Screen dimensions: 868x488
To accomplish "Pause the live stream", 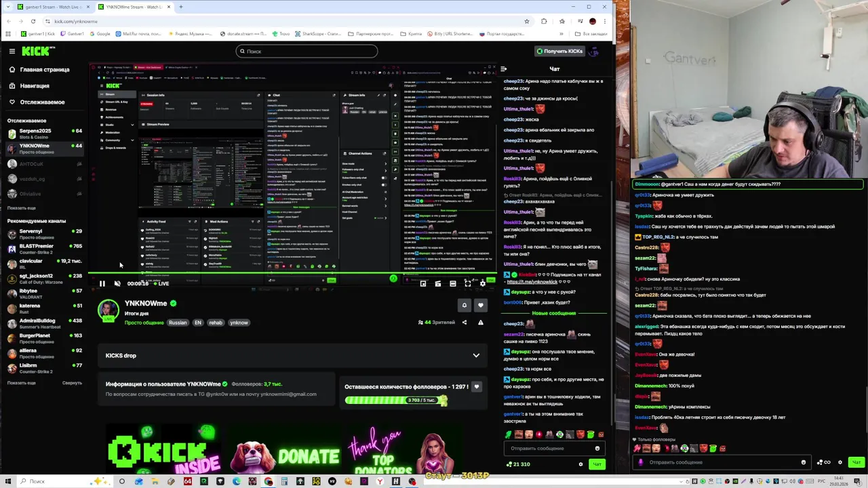I will point(102,283).
